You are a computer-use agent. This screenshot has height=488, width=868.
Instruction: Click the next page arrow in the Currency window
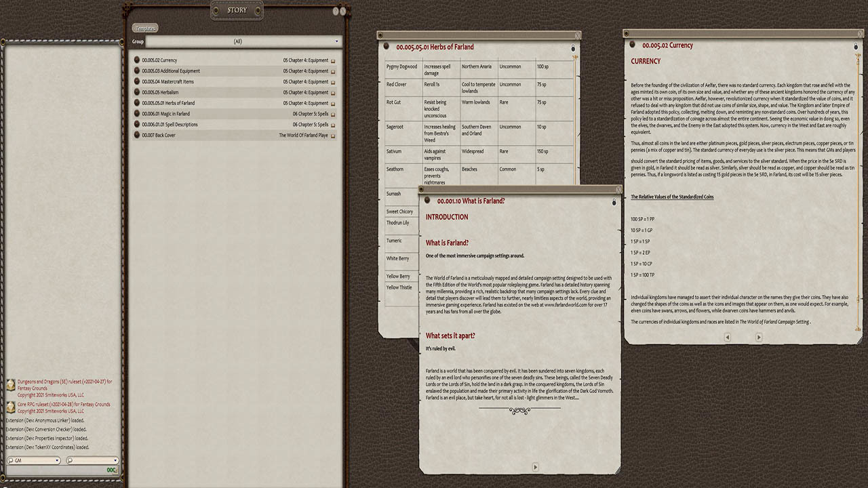point(758,337)
